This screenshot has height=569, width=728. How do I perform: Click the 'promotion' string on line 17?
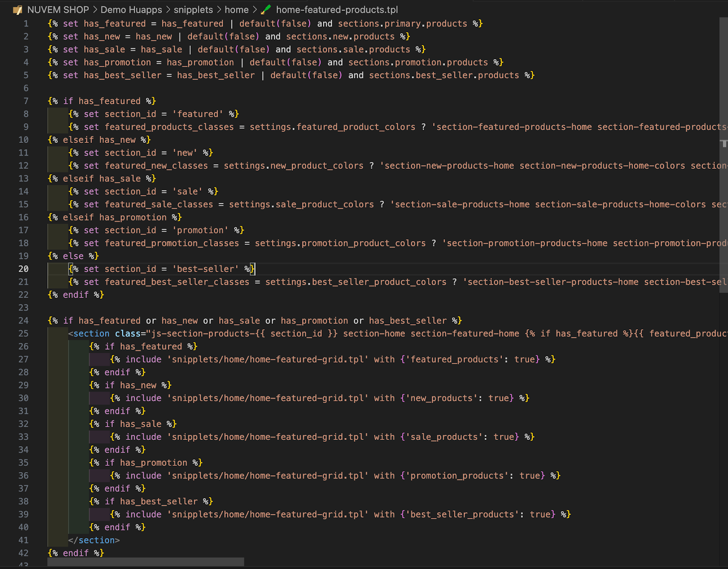point(200,230)
